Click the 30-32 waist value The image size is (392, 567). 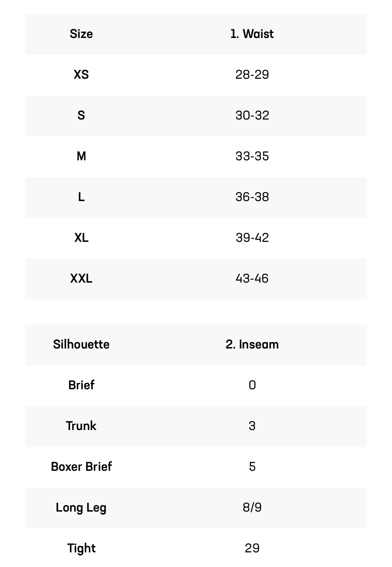[x=252, y=116]
